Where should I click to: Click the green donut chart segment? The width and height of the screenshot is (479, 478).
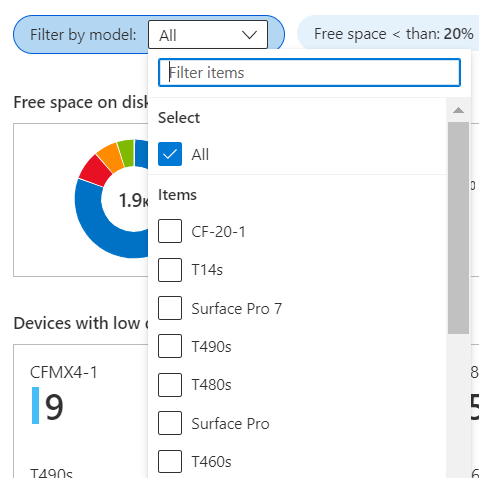[x=127, y=153]
